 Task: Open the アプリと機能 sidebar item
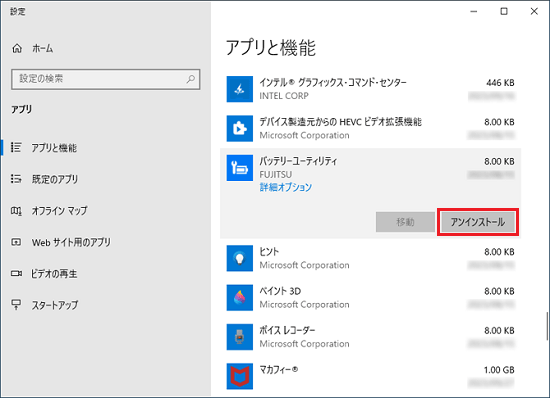105,148
